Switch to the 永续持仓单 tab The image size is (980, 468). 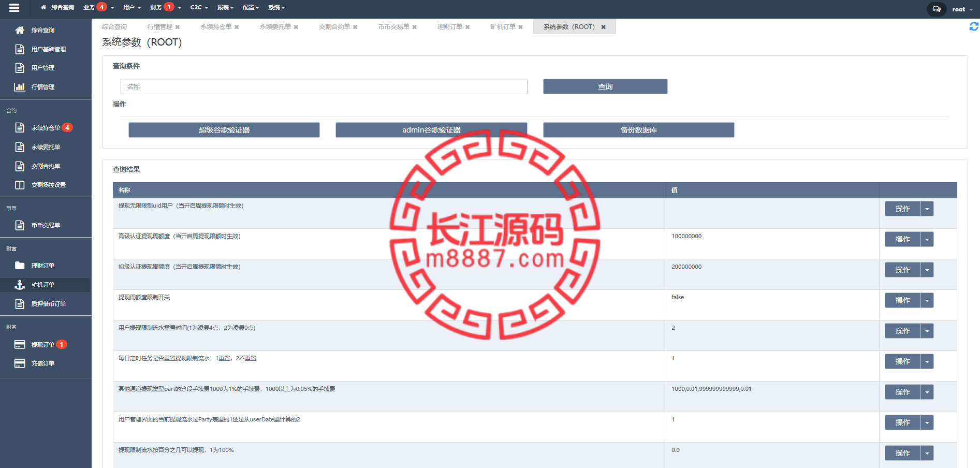pos(216,27)
